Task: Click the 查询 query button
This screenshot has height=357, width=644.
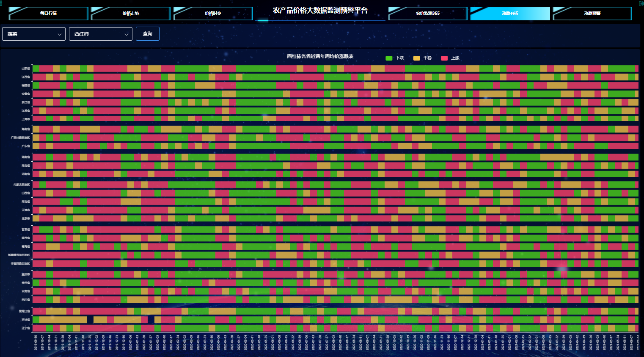Action: [x=148, y=34]
